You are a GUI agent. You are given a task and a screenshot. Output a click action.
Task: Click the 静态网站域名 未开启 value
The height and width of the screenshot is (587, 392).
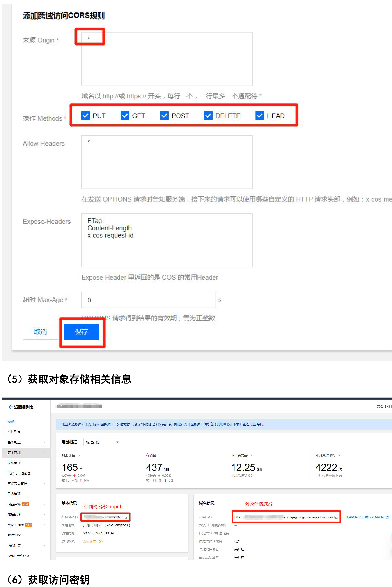[x=239, y=557]
